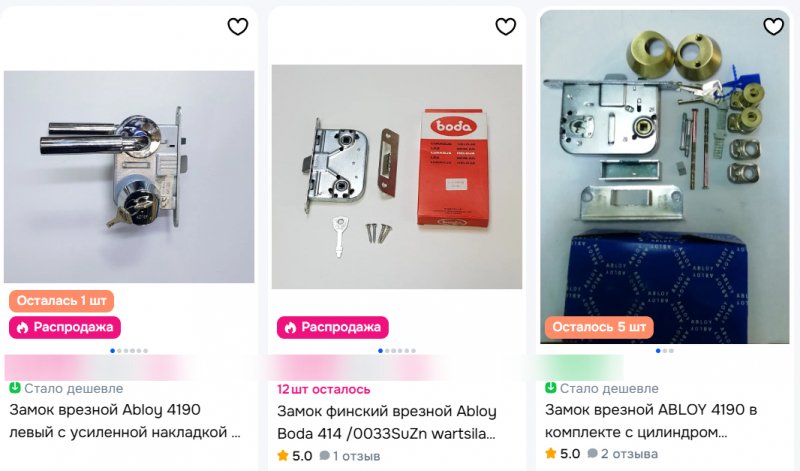
Task: Open Замок финский врезной Abloy Boda title
Action: (387, 422)
